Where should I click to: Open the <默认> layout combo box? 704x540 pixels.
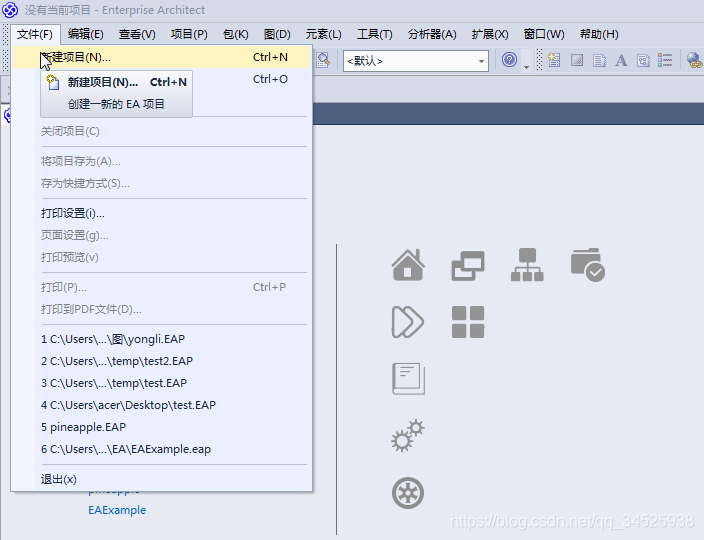(x=416, y=61)
